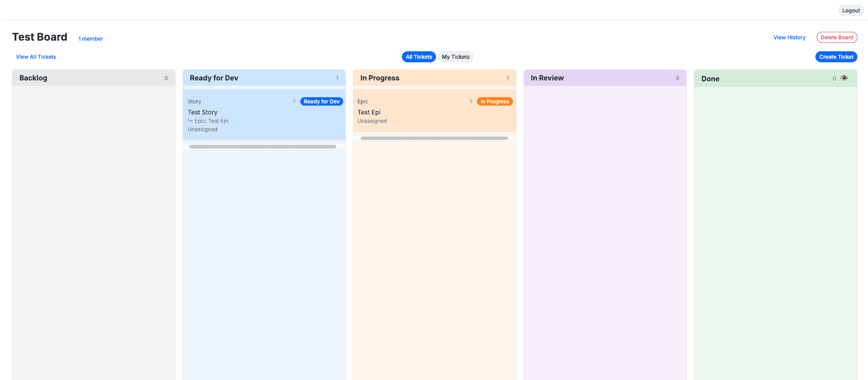The image size is (868, 380).
Task: Toggle the eye icon in Done column
Action: pyautogui.click(x=844, y=78)
